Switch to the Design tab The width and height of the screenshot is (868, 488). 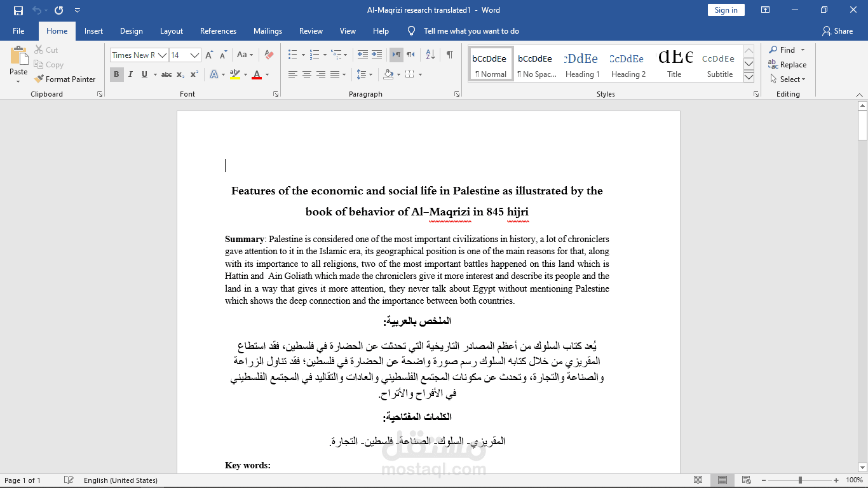(132, 31)
